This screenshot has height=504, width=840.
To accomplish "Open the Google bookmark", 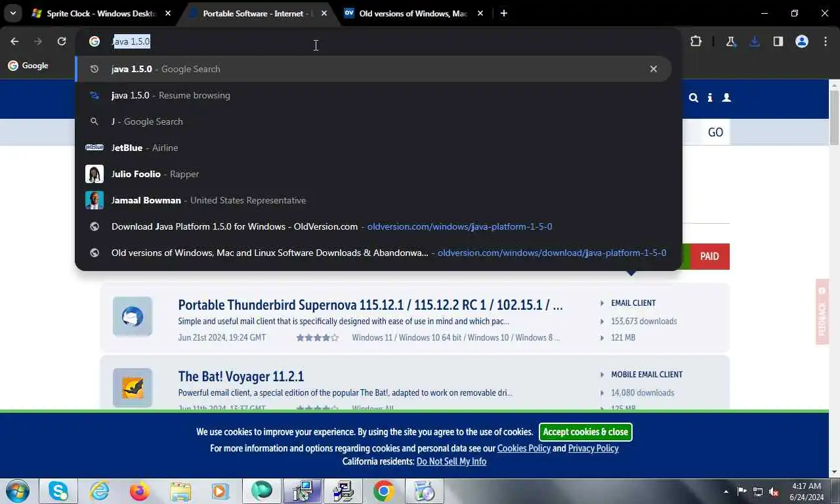I will (x=28, y=66).
